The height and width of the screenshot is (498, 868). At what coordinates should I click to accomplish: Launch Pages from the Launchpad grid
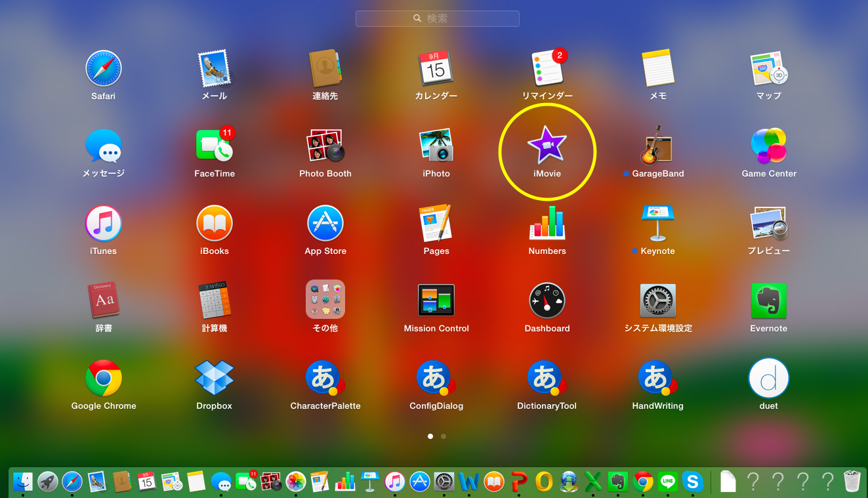tap(436, 223)
